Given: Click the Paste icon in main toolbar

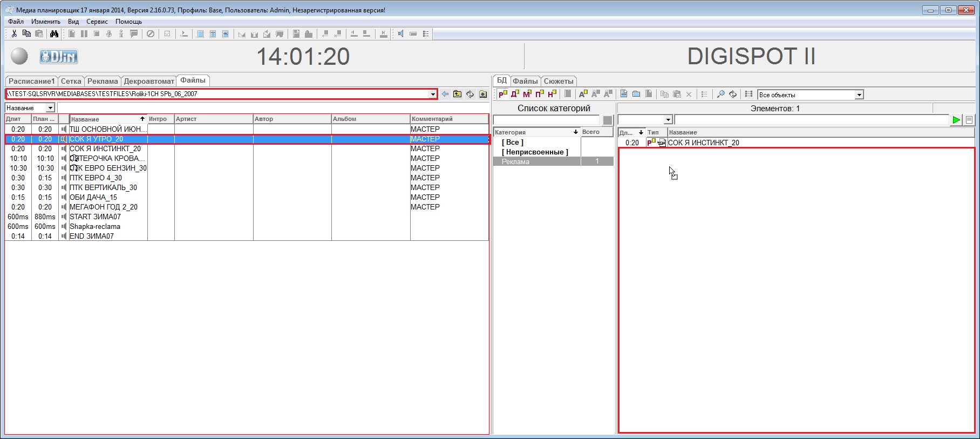Looking at the screenshot, I should [39, 33].
